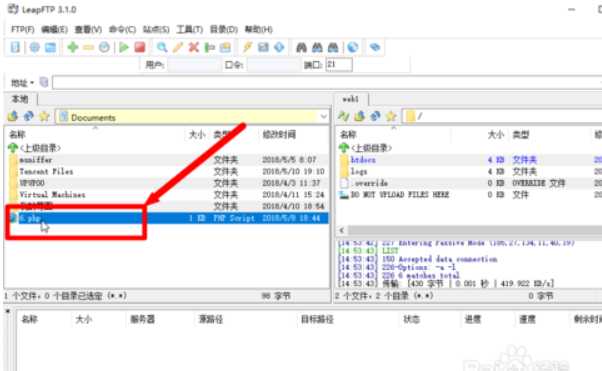Viewport: 602px width, 371px height.
Task: Click the blue earth globe toolbar icon
Action: [x=353, y=47]
